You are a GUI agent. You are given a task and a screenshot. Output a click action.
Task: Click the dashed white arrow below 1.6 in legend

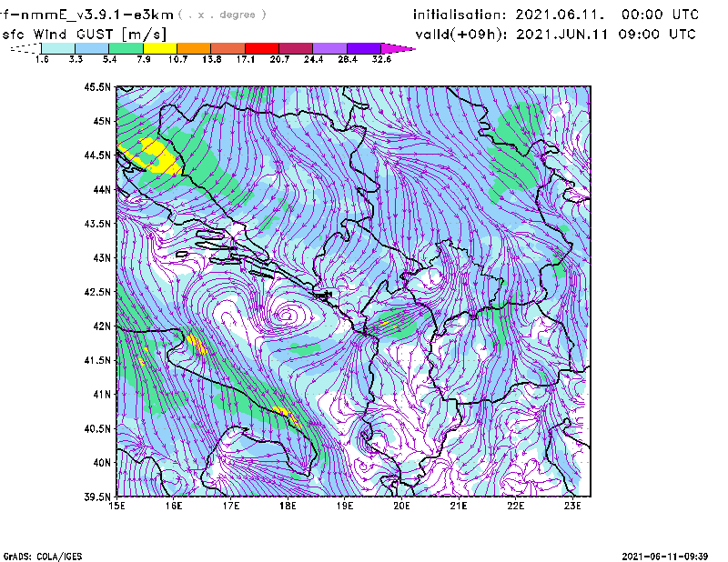25,48
